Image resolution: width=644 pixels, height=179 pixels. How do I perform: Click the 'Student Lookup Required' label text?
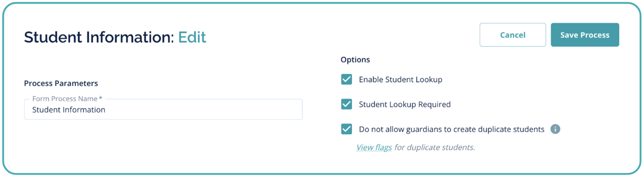pos(404,105)
